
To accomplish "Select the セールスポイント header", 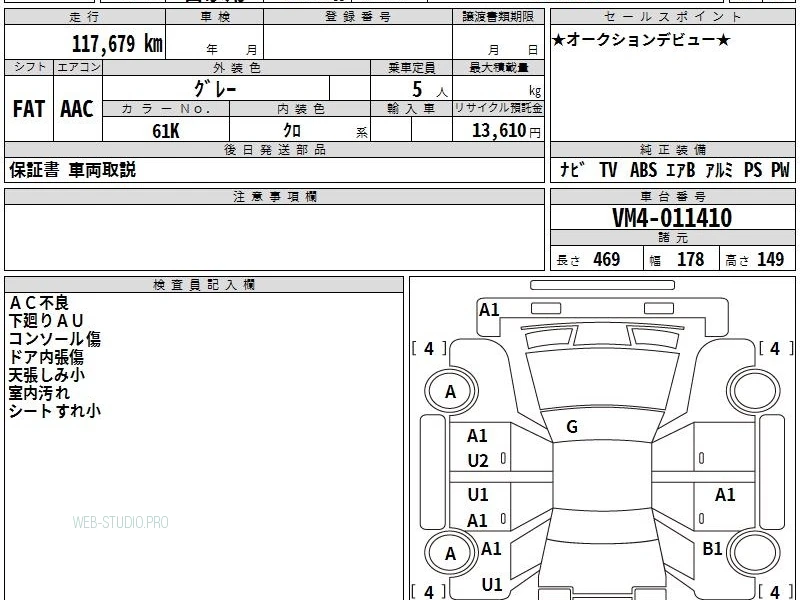I will [x=673, y=17].
